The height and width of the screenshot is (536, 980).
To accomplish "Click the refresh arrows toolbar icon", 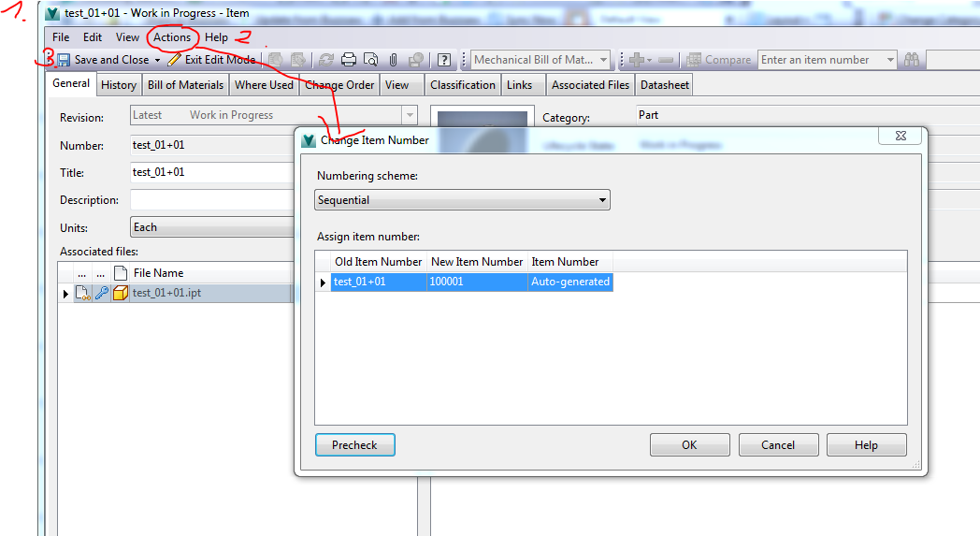I will tap(325, 60).
